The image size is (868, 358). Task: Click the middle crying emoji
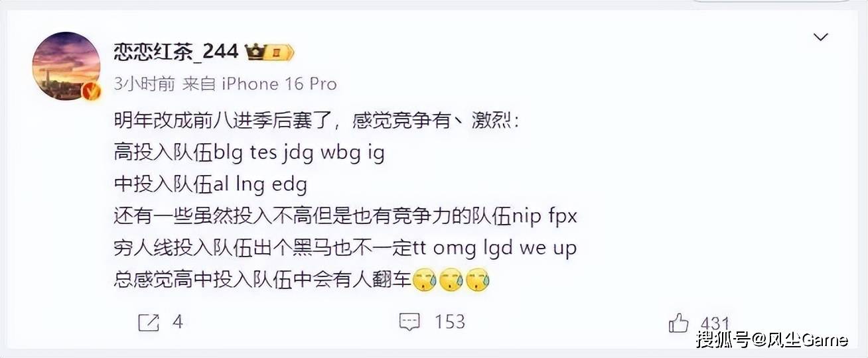pos(451,280)
